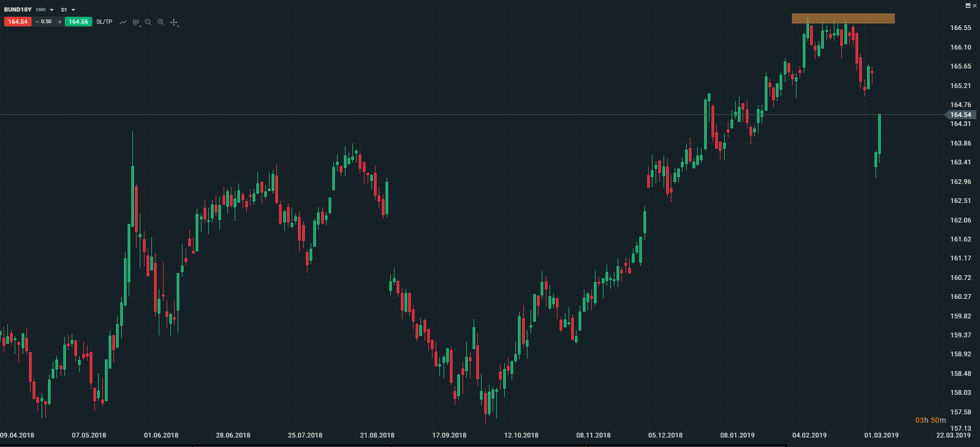Screen dimensions: 980x447
Task: Toggle the SL/TP order settings
Action: pyautogui.click(x=104, y=22)
